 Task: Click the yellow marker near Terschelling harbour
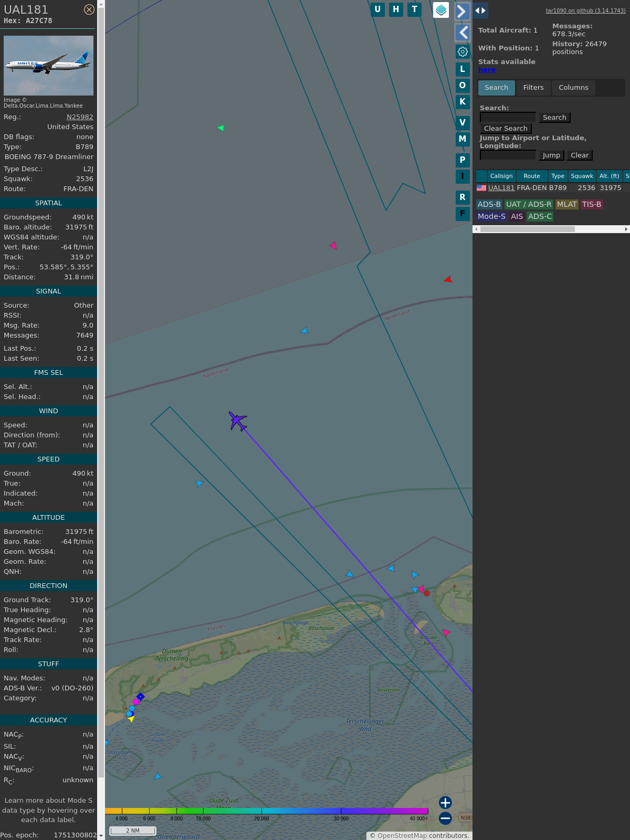click(x=131, y=719)
